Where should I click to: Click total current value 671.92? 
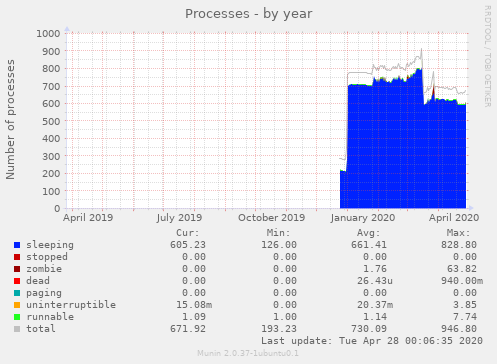tap(188, 329)
